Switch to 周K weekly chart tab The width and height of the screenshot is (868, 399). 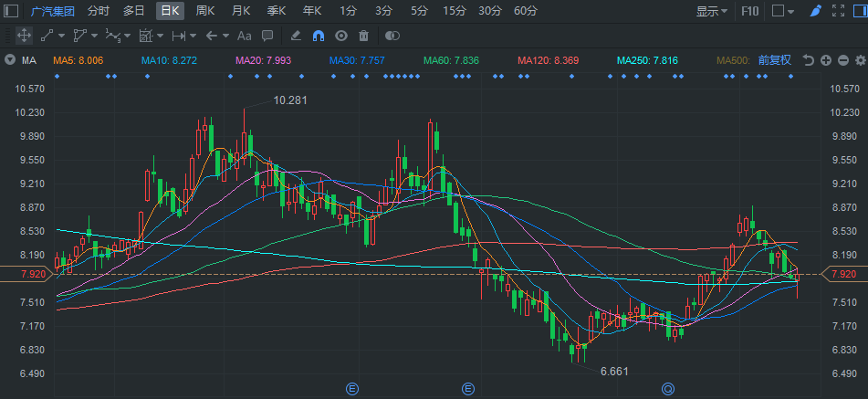(x=205, y=11)
